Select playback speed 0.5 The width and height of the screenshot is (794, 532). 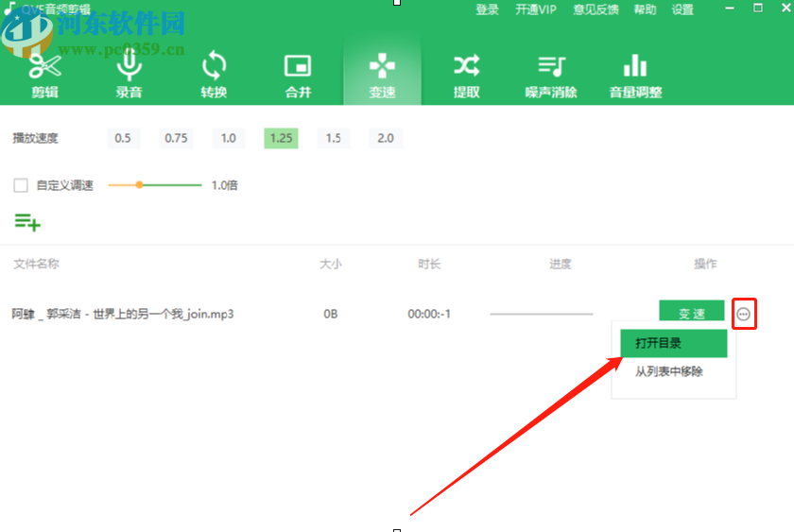point(123,138)
